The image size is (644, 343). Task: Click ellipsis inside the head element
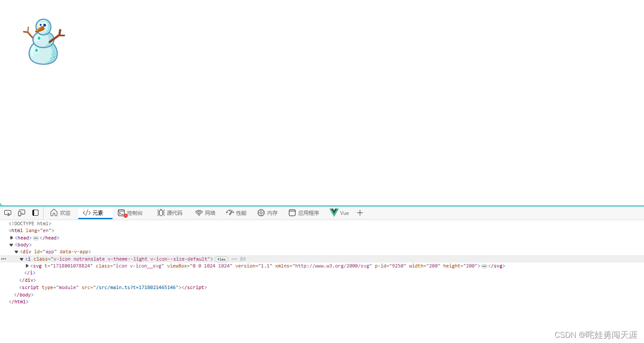(36, 238)
